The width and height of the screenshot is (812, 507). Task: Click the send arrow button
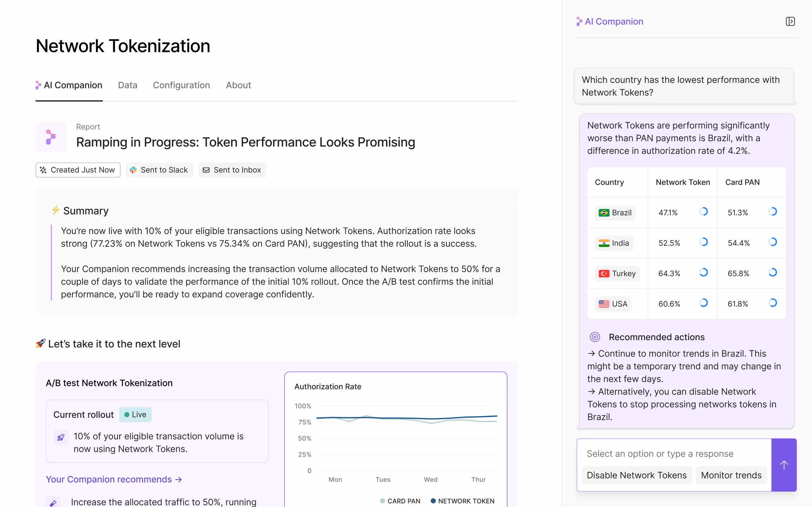pos(783,465)
